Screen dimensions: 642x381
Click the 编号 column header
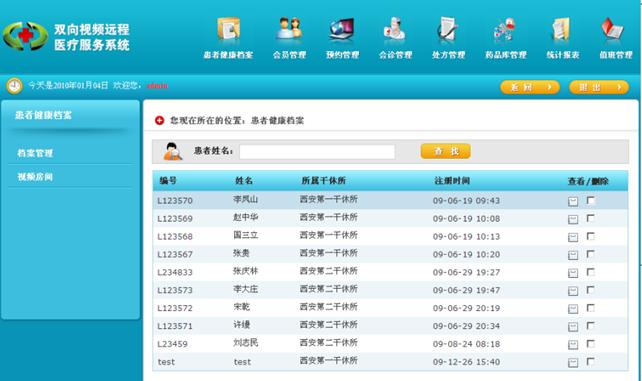click(x=168, y=181)
